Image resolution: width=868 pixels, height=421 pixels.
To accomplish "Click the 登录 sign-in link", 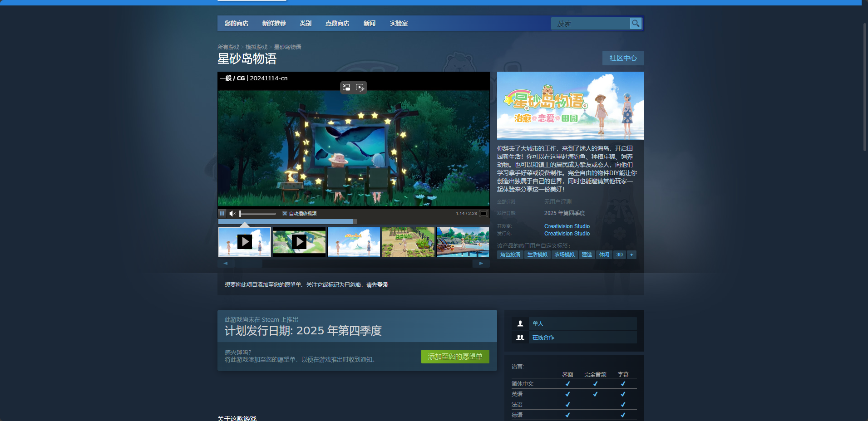I will pyautogui.click(x=383, y=285).
